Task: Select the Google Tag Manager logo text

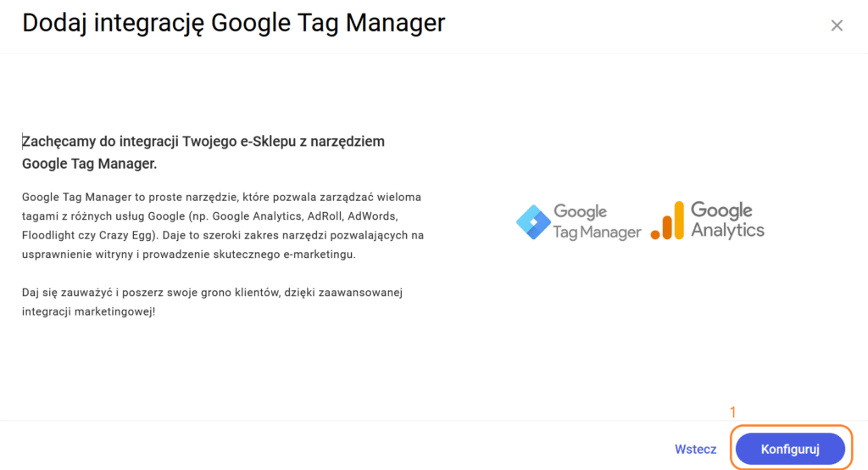Action: 597,221
